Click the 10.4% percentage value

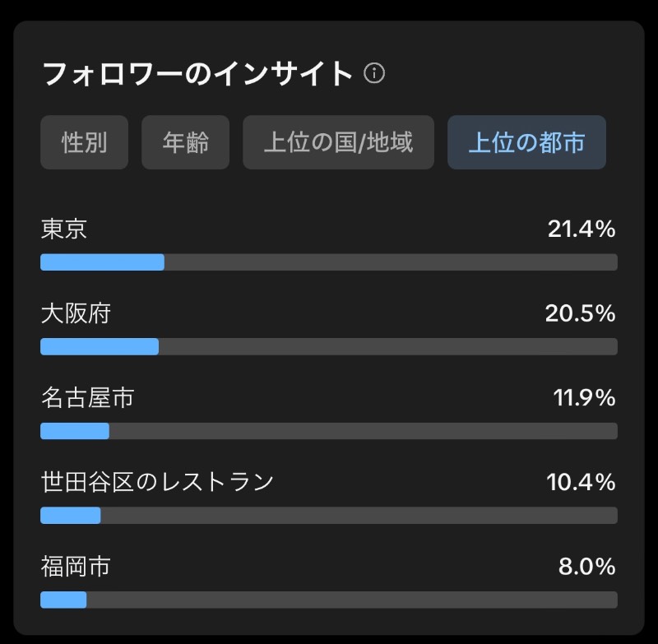coord(582,483)
